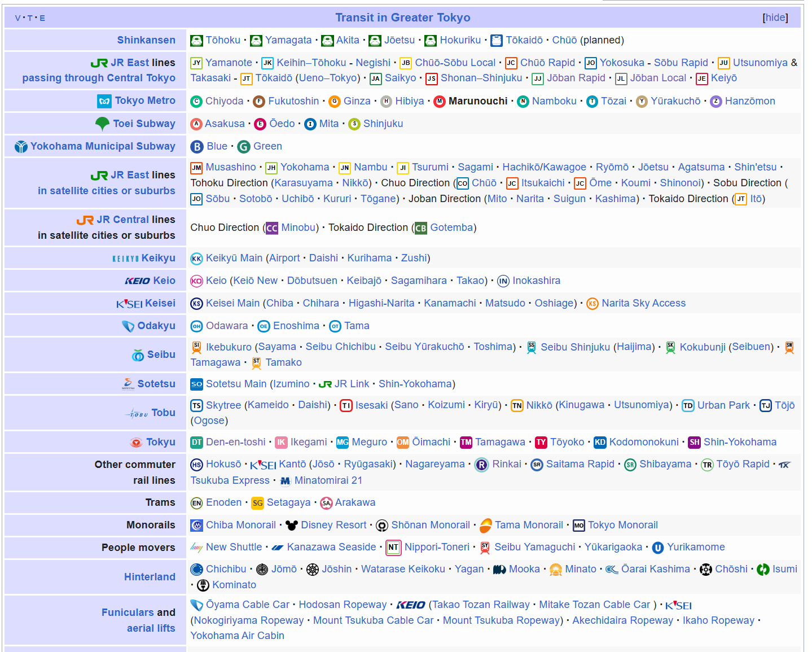Click the MO Tokyo Monorail icon

tap(579, 526)
